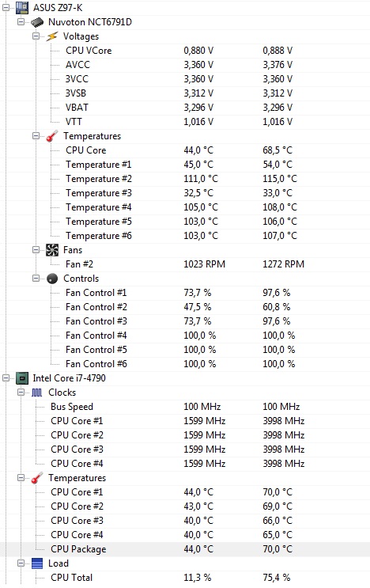Select the CPU Total load row
The image size is (370, 588).
coord(185,578)
